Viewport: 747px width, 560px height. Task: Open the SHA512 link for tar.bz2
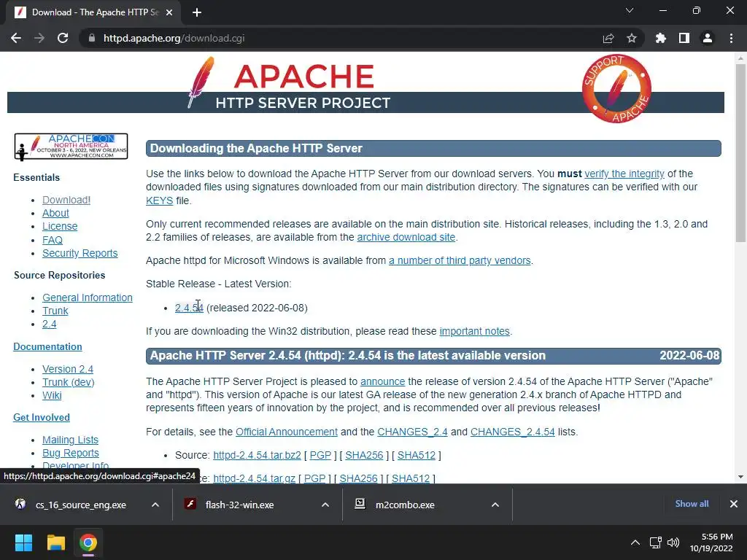point(417,455)
